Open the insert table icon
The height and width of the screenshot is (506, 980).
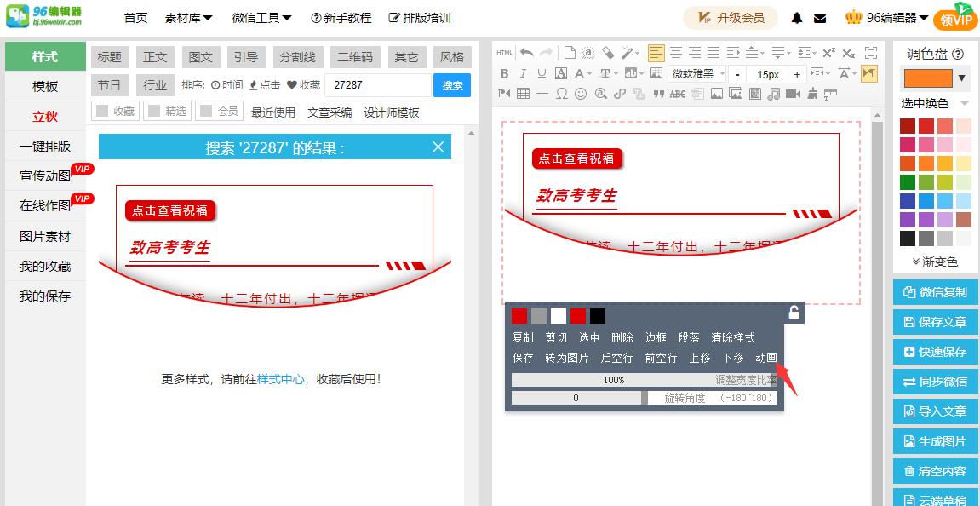[x=523, y=94]
